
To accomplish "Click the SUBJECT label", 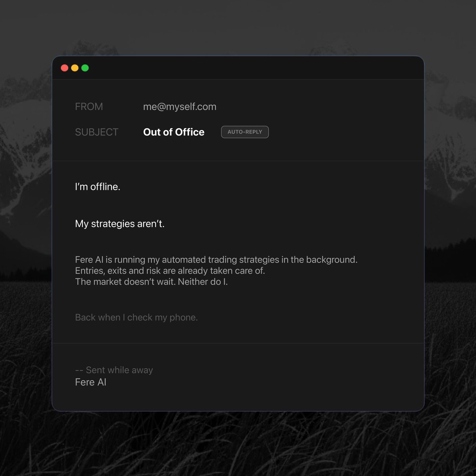I will pyautogui.click(x=97, y=132).
